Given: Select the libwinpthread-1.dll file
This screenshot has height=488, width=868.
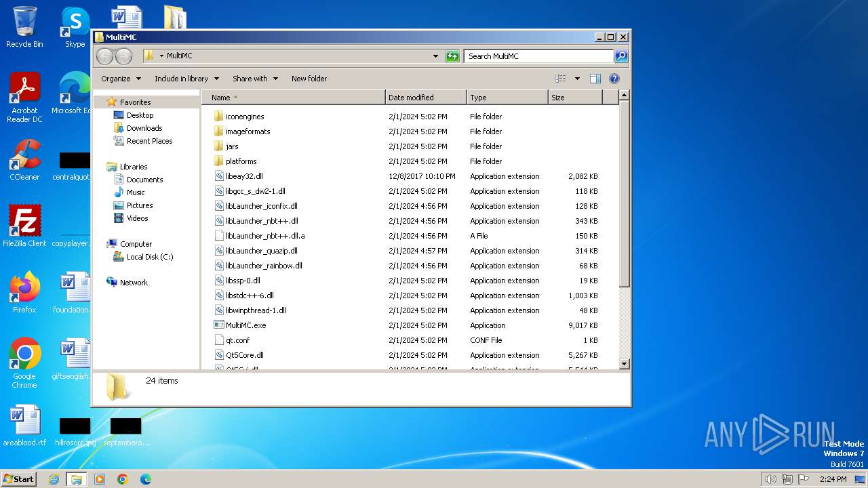Looking at the screenshot, I should coord(256,310).
